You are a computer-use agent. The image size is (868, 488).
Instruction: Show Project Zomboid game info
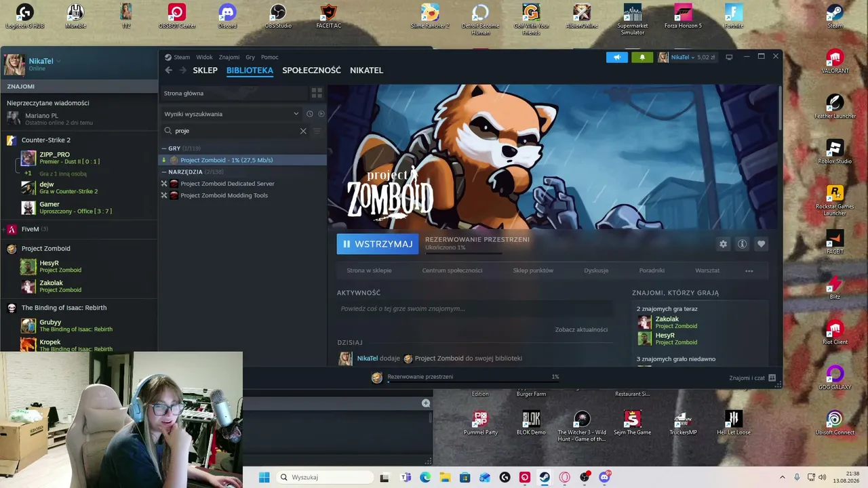tap(742, 244)
